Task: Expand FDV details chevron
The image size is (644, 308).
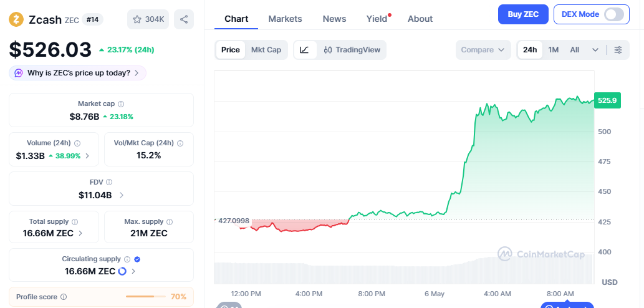Action: pos(121,195)
